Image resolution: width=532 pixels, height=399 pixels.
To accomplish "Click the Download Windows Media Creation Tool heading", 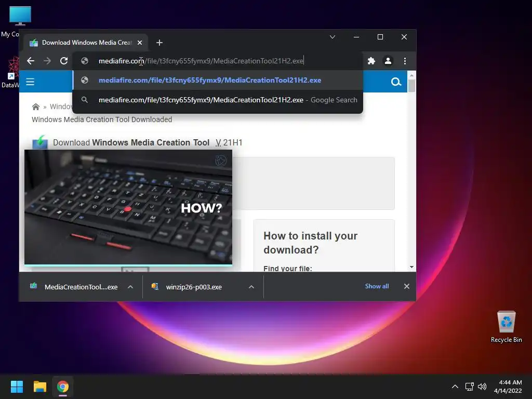I will [x=148, y=142].
